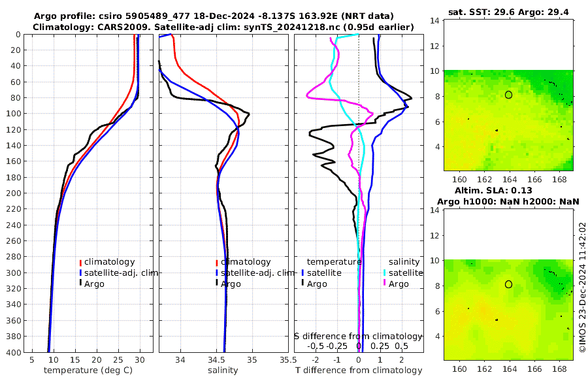The width and height of the screenshot is (588, 379).
Task: Click the 'T difference from climatology' axis label
Action: pos(359,371)
